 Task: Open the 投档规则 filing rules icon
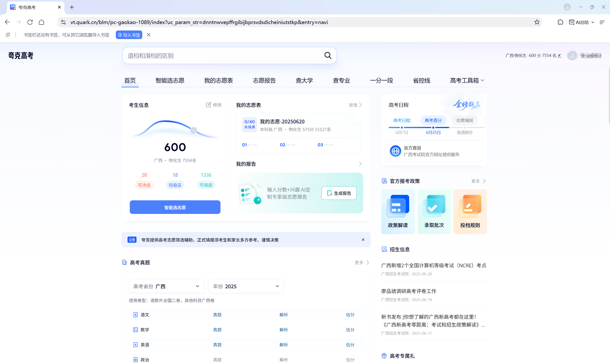click(x=470, y=206)
